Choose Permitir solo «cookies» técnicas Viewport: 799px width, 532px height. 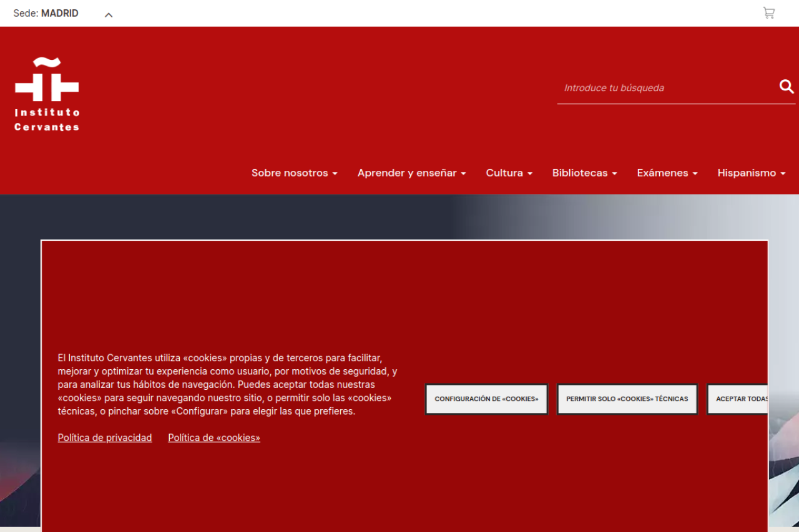tap(627, 399)
